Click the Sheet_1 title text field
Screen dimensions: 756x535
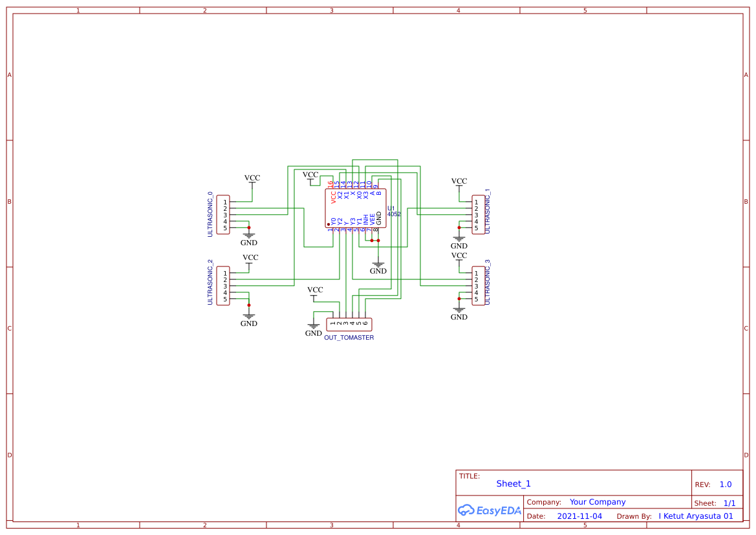pos(513,483)
